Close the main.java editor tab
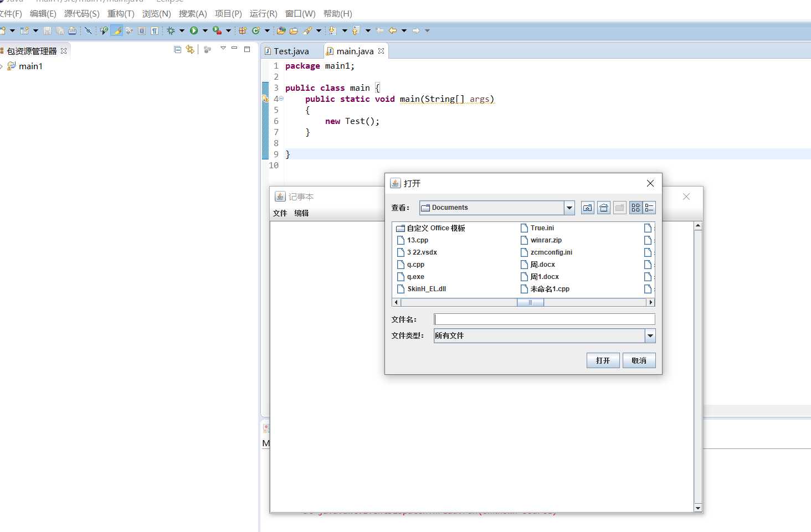Image resolution: width=811 pixels, height=532 pixels. coord(381,51)
